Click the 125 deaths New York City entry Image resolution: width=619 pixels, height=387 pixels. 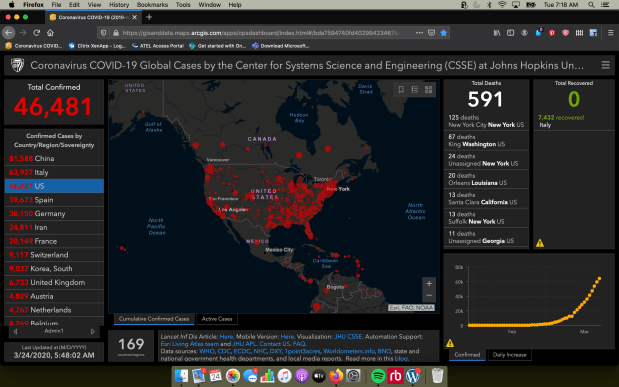(486, 121)
